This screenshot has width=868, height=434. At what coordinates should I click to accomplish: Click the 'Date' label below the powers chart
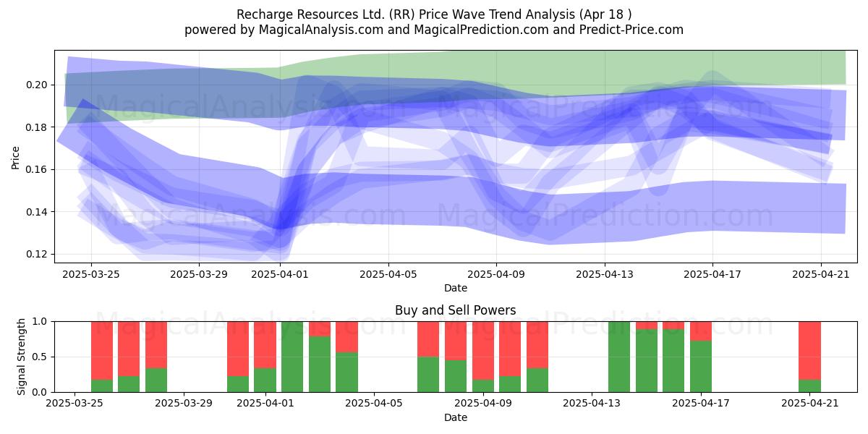tap(456, 417)
